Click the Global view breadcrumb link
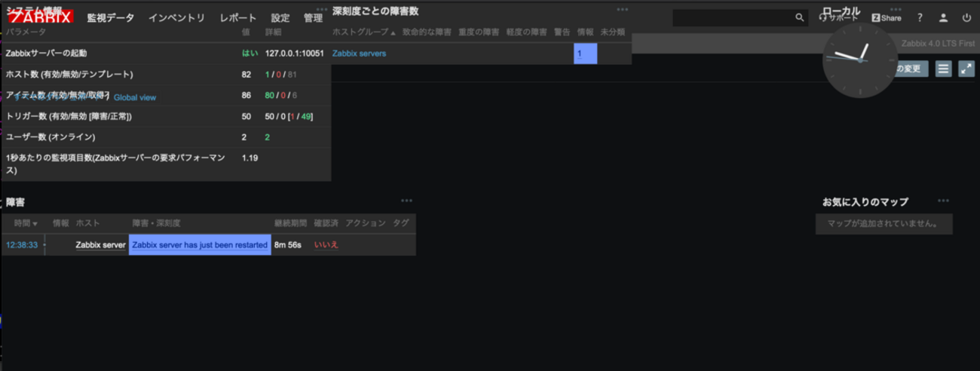Viewport: 980px width, 371px height. [x=135, y=97]
